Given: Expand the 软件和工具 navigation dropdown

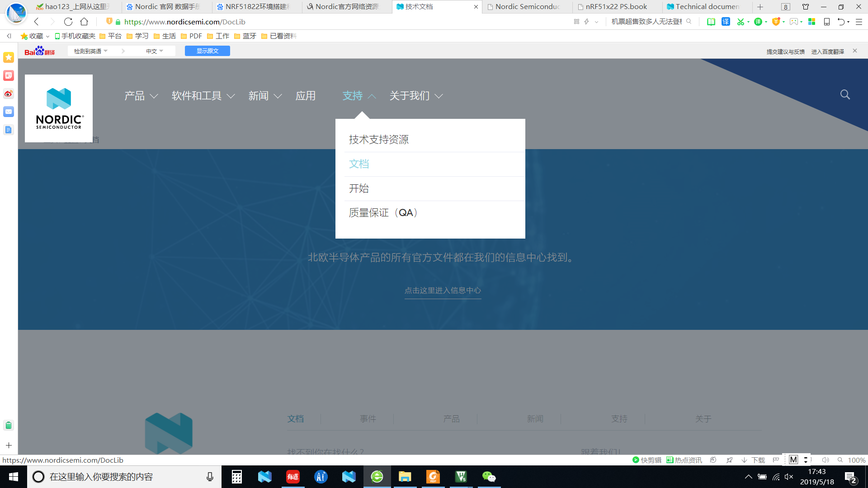Looking at the screenshot, I should [x=203, y=96].
